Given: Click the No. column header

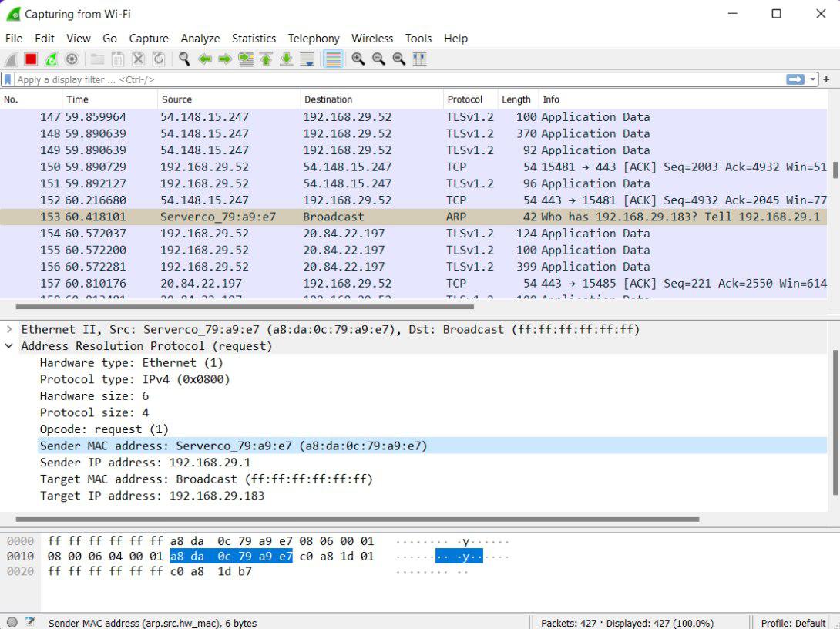Looking at the screenshot, I should tap(31, 99).
